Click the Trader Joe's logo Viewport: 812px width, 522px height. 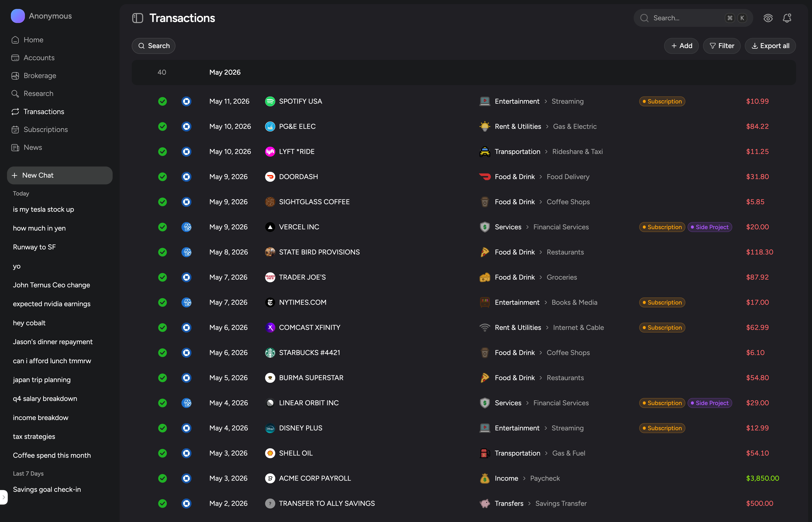pos(270,277)
